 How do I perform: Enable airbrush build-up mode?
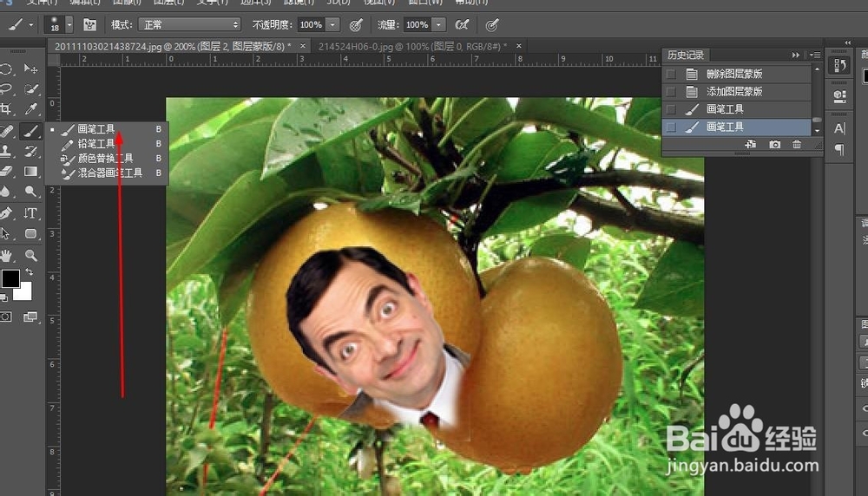[462, 25]
